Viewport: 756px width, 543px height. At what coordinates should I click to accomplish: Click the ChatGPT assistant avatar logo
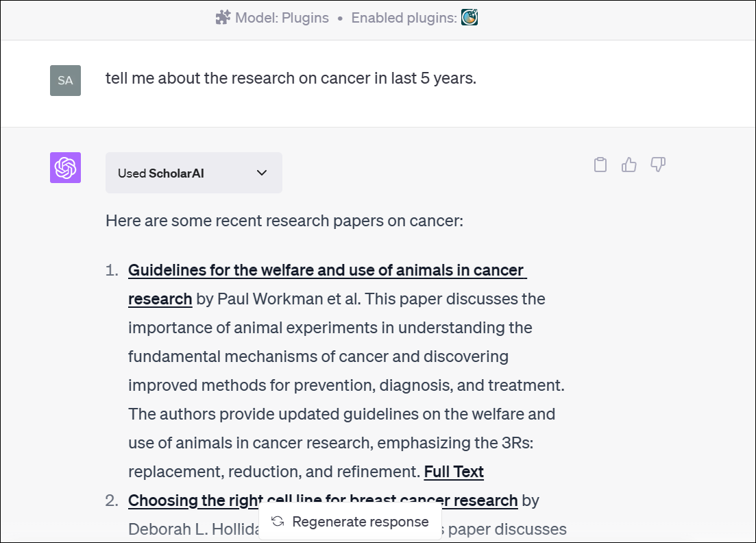[x=66, y=168]
